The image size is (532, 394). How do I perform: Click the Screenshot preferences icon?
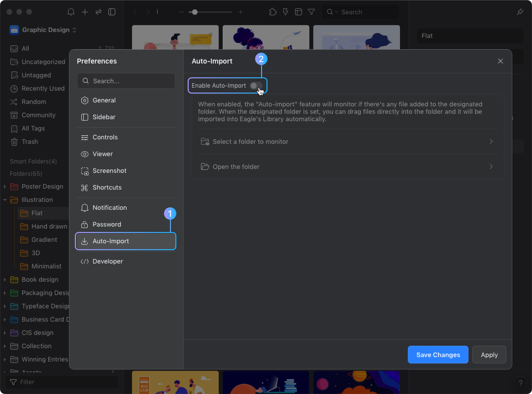pyautogui.click(x=84, y=170)
